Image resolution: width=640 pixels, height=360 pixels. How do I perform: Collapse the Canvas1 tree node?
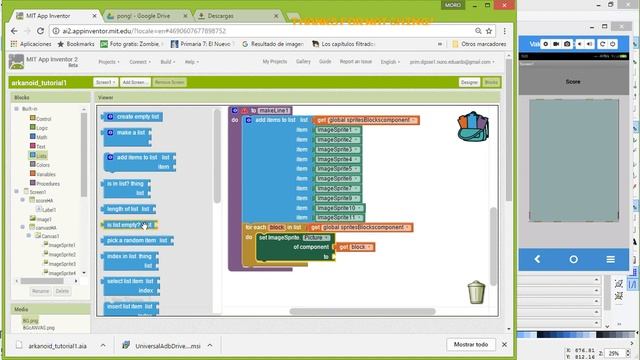tap(29, 236)
